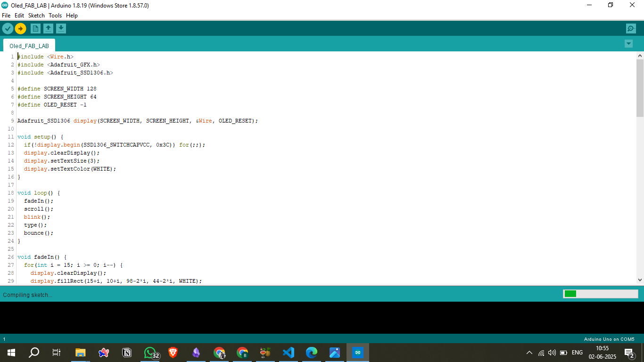Click the 'Adafruit_SSD1306 display(...)' declaration line
This screenshot has width=644, height=362.
[x=138, y=121]
